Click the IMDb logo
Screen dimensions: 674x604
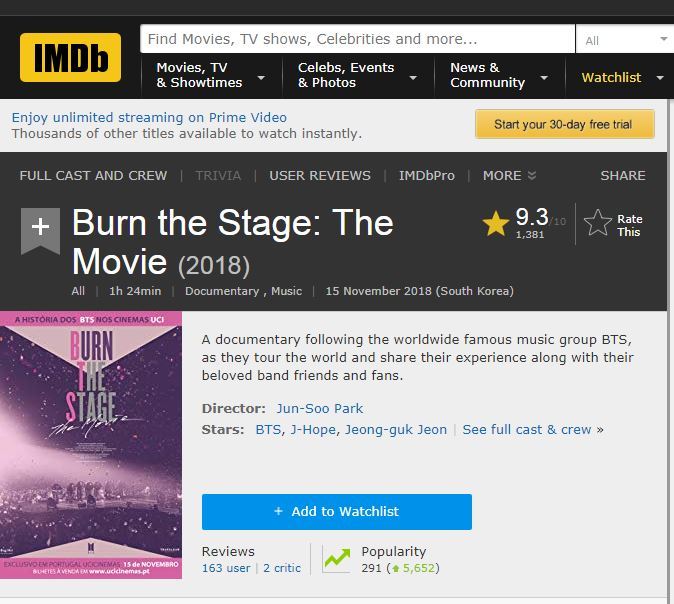click(x=70, y=58)
